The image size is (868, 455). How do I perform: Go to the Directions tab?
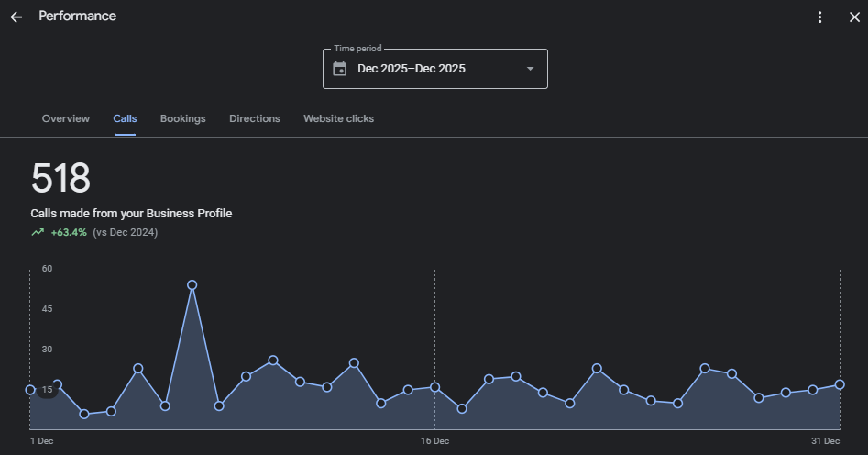click(255, 118)
